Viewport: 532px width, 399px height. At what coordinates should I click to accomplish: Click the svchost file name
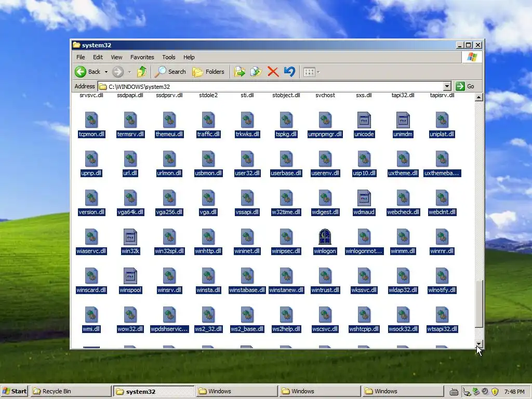click(x=325, y=96)
